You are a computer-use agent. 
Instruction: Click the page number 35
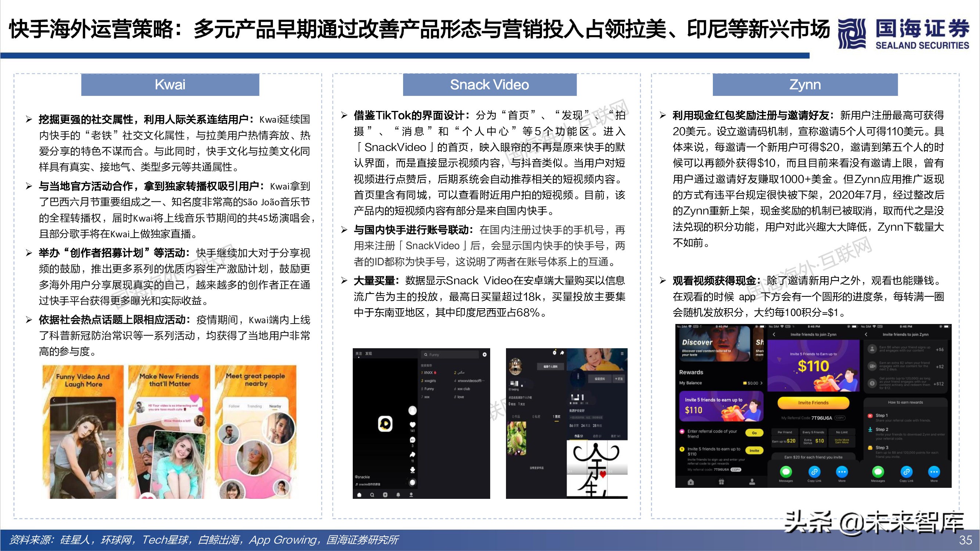point(966,540)
